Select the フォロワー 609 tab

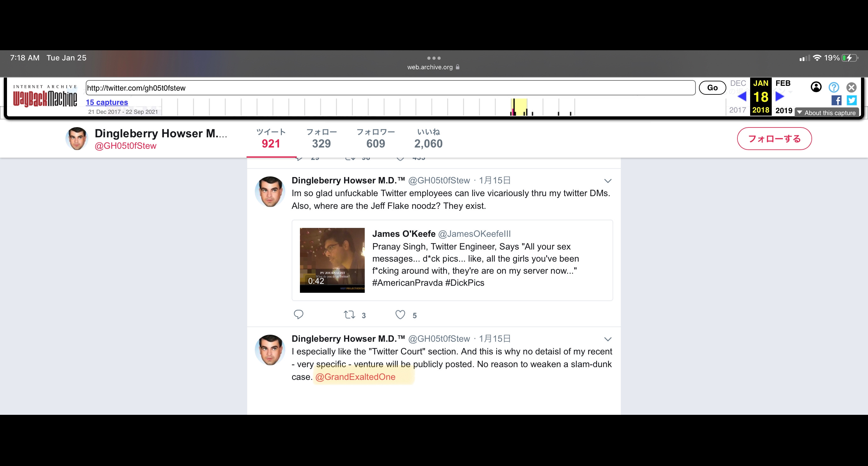pyautogui.click(x=376, y=139)
